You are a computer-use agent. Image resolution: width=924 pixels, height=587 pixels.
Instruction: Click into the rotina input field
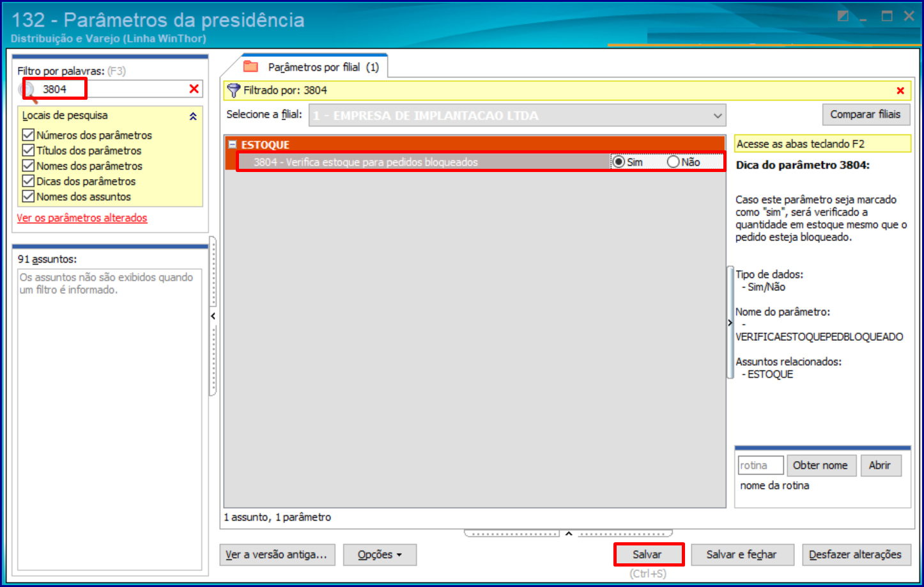click(x=760, y=466)
